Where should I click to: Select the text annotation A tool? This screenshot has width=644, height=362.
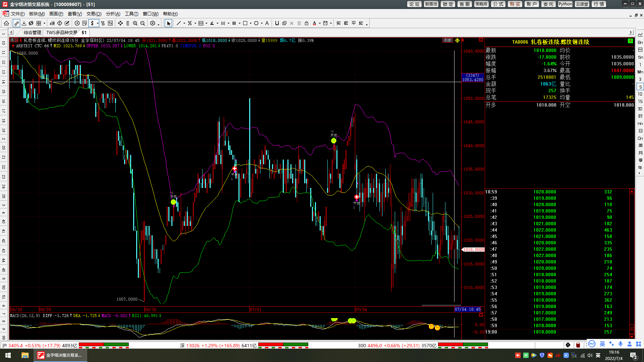coord(267,23)
